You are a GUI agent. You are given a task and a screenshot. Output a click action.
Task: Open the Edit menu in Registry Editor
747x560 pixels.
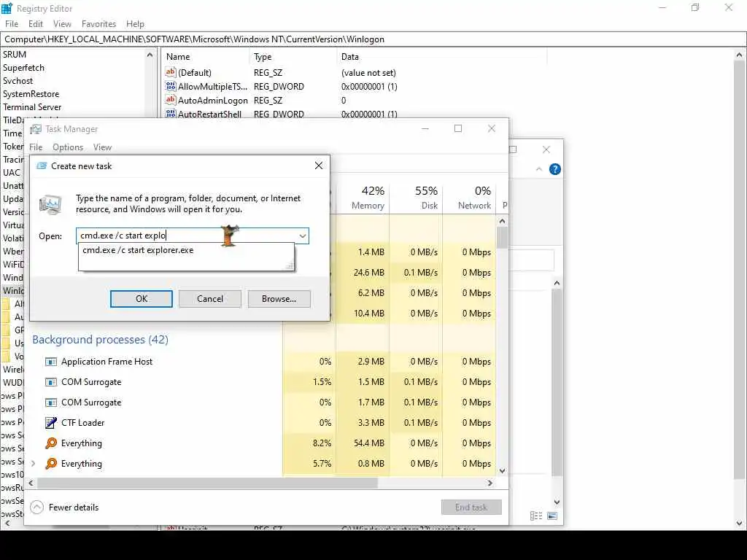35,24
